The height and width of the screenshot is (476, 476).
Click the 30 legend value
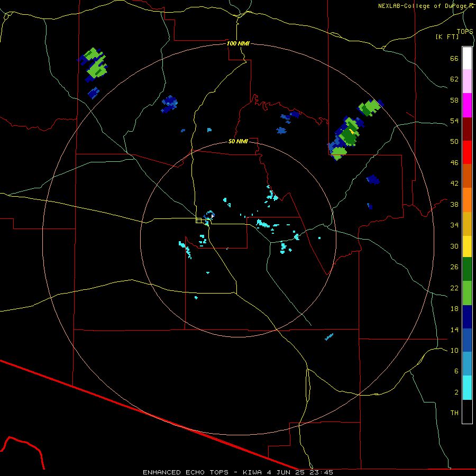[454, 246]
